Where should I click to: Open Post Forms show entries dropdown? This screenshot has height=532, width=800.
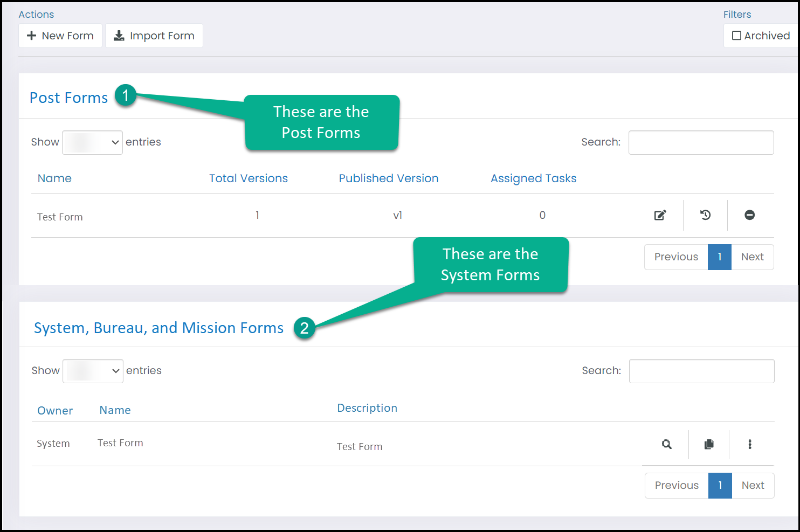[x=92, y=142]
